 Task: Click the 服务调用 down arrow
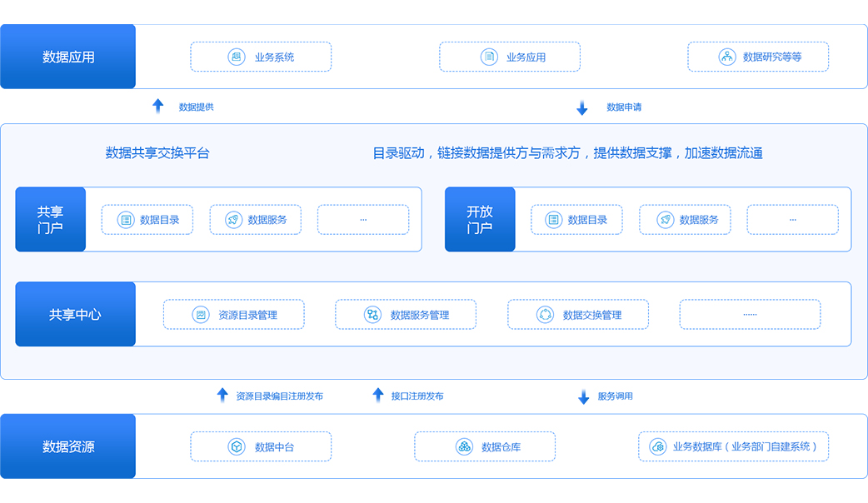583,397
